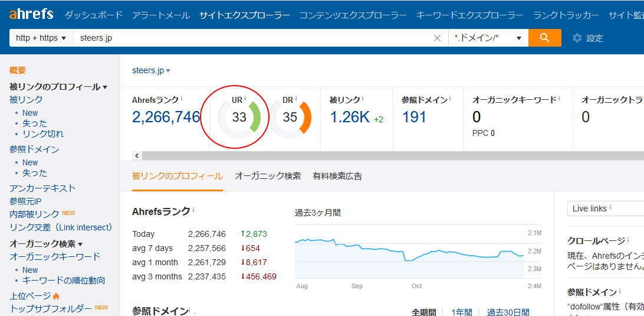Click the scroll-left arrow under metrics

[x=137, y=156]
